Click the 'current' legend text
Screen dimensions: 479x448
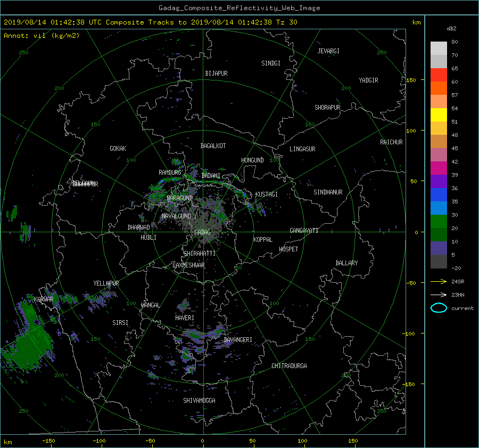point(463,308)
